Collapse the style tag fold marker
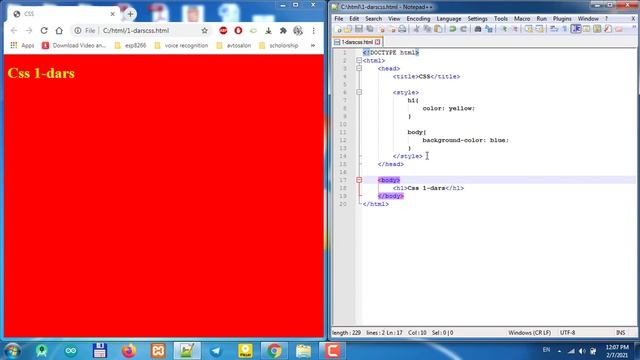Viewport: 640px width, 360px height. tap(359, 92)
